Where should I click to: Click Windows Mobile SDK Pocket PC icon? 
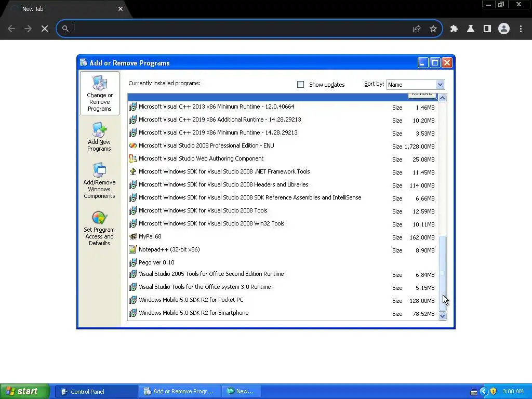point(133,300)
